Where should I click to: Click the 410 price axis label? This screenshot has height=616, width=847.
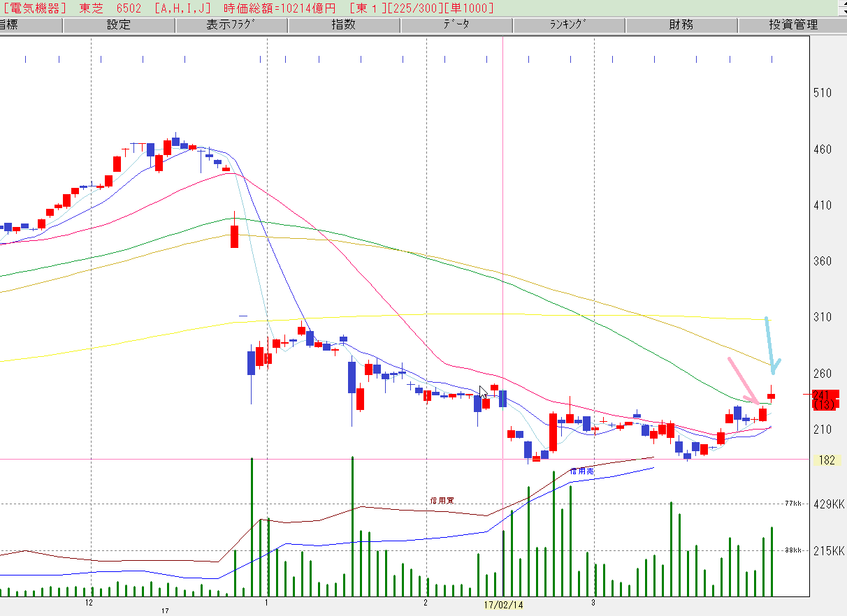[822, 205]
